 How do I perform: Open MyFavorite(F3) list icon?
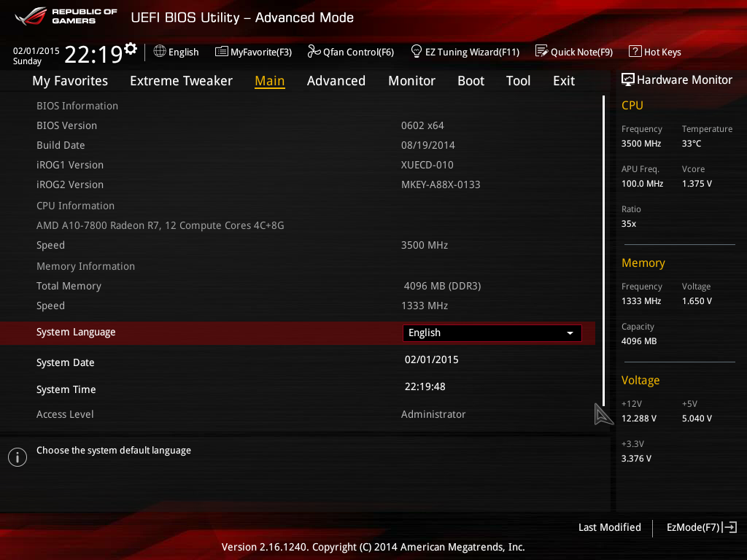tap(221, 52)
